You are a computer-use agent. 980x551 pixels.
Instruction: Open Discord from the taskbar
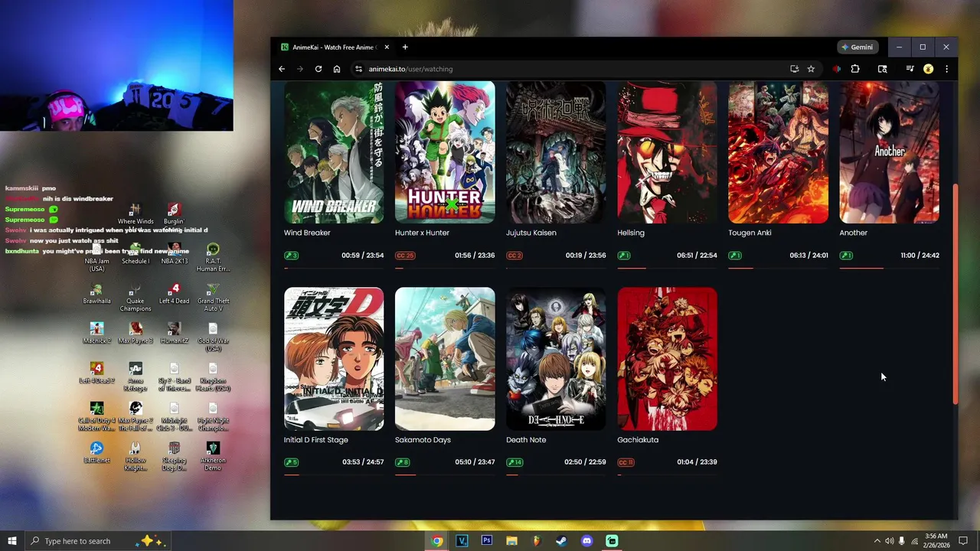[x=586, y=541]
